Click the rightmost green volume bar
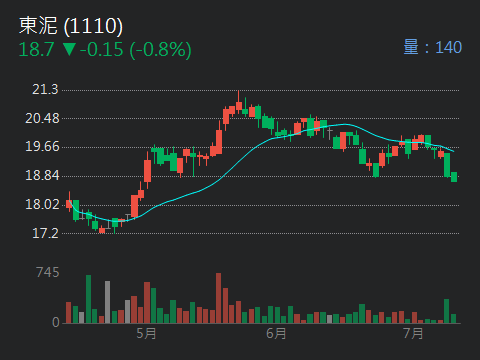480x360 pixels. [453, 318]
